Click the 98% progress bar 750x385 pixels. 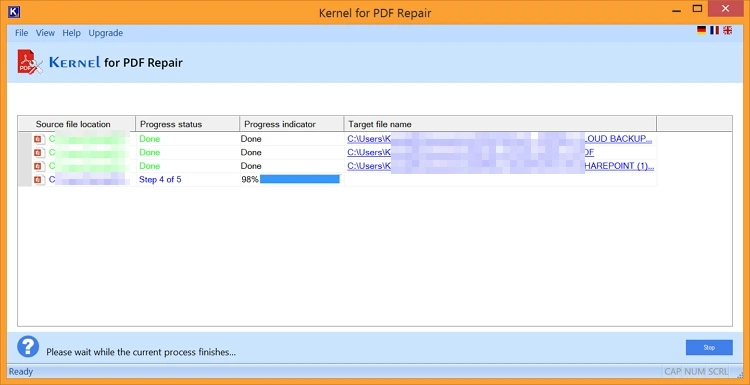click(x=300, y=179)
